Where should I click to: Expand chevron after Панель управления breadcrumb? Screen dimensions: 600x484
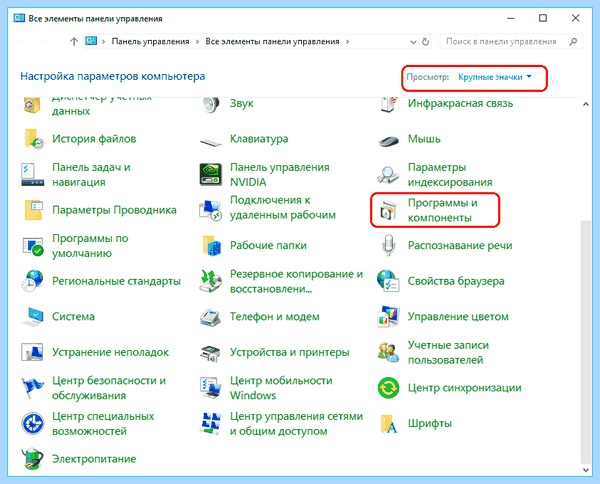point(197,42)
